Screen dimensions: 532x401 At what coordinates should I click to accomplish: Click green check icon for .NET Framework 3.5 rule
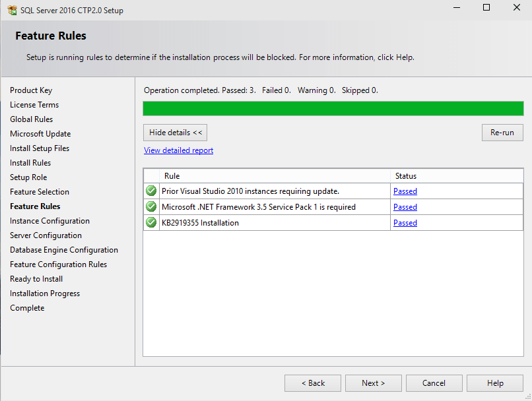pyautogui.click(x=151, y=207)
